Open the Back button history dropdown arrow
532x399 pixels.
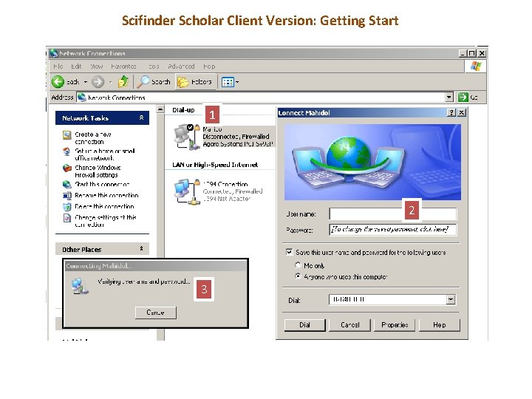click(x=86, y=82)
